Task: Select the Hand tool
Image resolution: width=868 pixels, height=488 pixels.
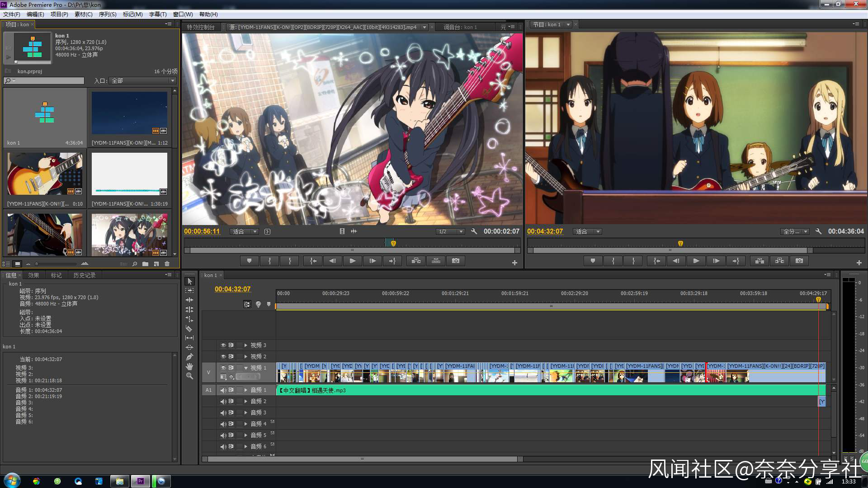Action: click(x=189, y=366)
